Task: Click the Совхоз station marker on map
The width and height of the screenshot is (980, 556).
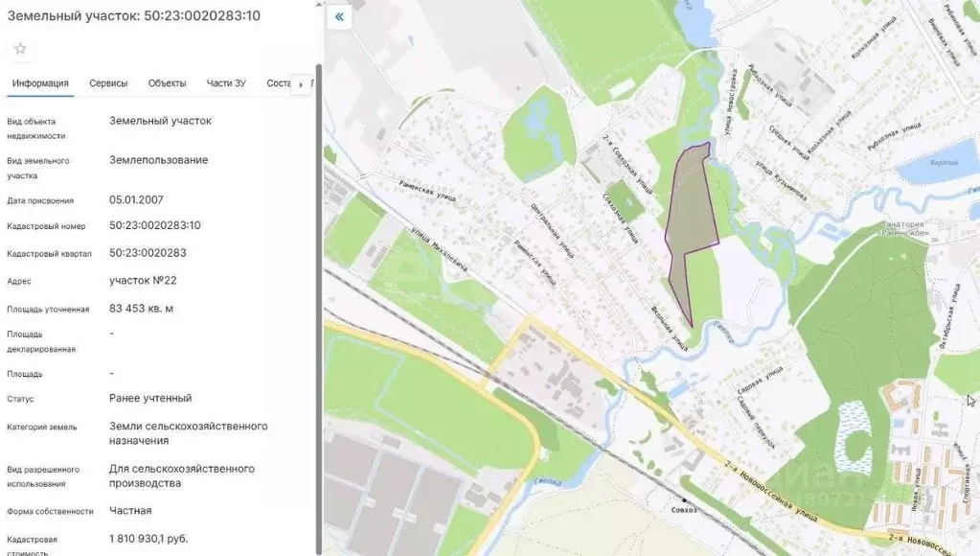Action: tap(684, 500)
